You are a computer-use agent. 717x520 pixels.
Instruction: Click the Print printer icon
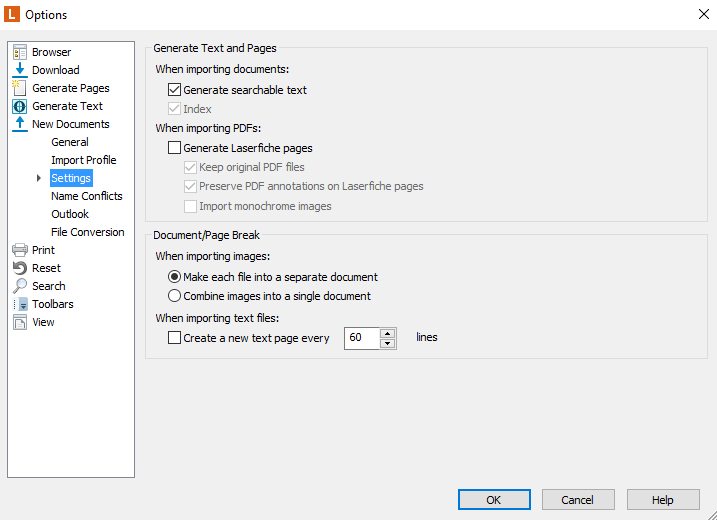tap(20, 250)
